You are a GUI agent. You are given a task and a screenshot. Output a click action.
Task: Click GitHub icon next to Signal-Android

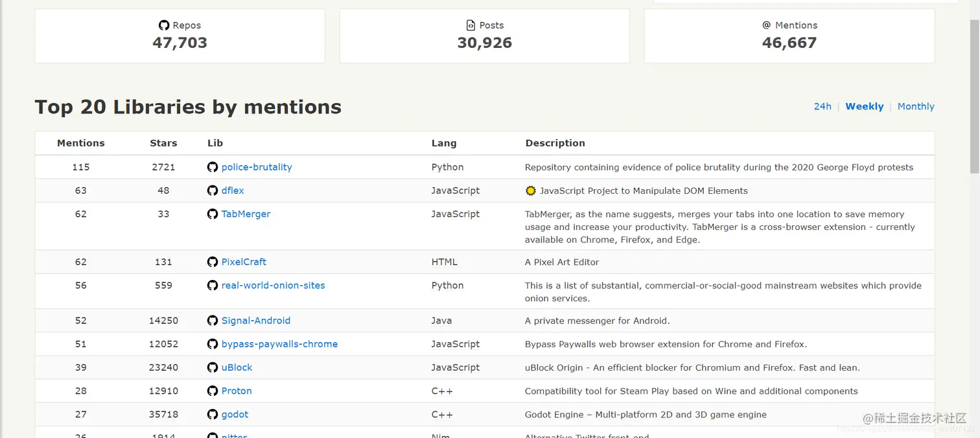click(x=213, y=321)
